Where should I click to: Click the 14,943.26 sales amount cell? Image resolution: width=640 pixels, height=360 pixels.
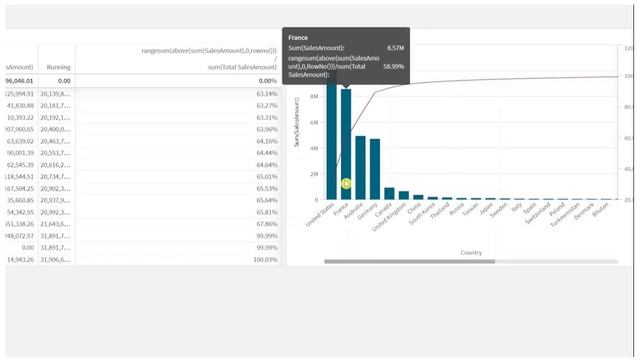(x=20, y=260)
